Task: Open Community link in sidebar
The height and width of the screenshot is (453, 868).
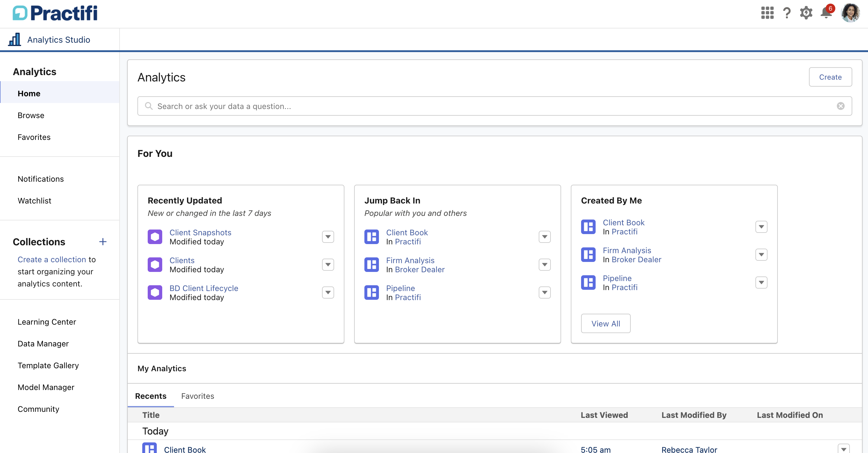Action: click(x=38, y=409)
